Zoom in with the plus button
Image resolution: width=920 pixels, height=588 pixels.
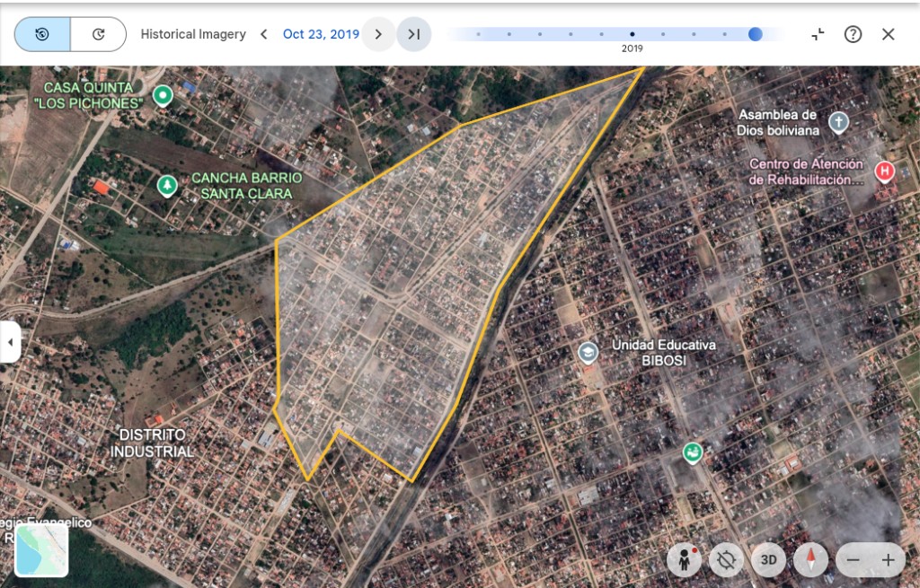coord(888,560)
